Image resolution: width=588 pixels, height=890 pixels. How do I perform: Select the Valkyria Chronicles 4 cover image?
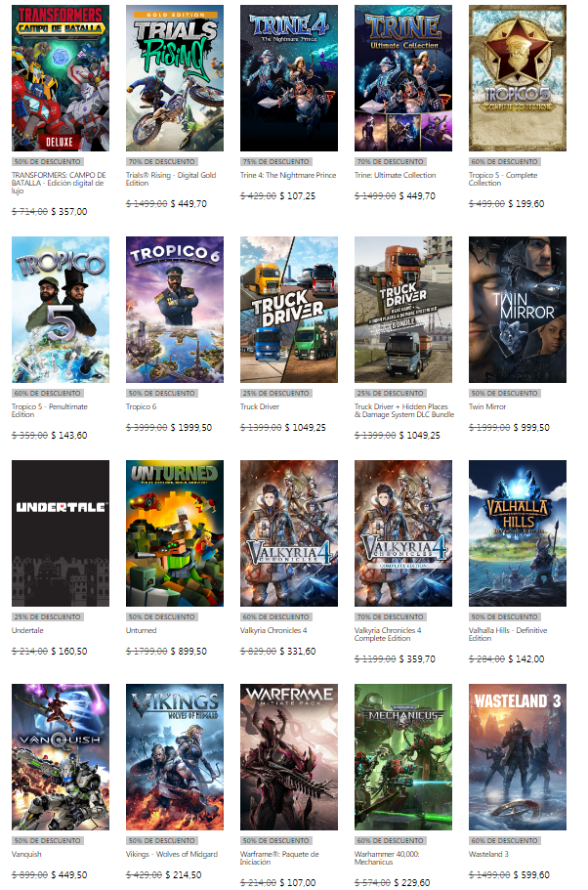(289, 533)
